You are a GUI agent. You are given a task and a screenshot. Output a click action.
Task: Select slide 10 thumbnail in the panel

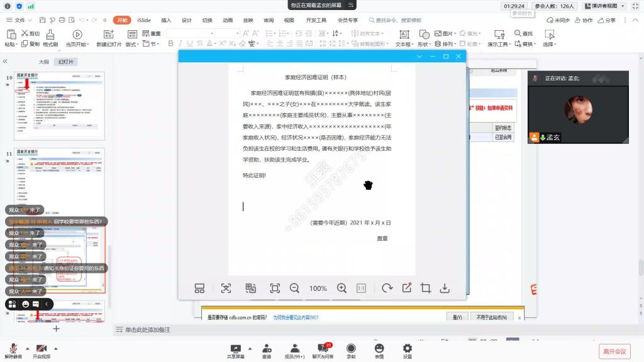59,106
